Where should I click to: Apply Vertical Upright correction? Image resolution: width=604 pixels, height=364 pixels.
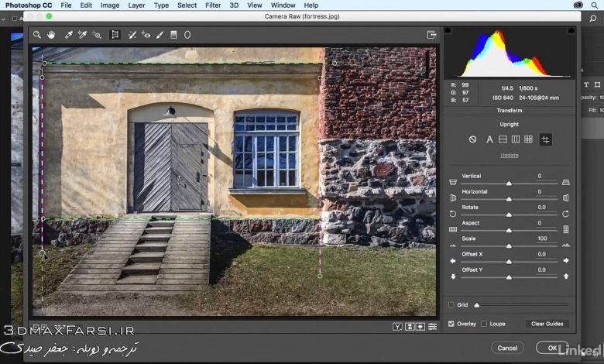[516, 139]
